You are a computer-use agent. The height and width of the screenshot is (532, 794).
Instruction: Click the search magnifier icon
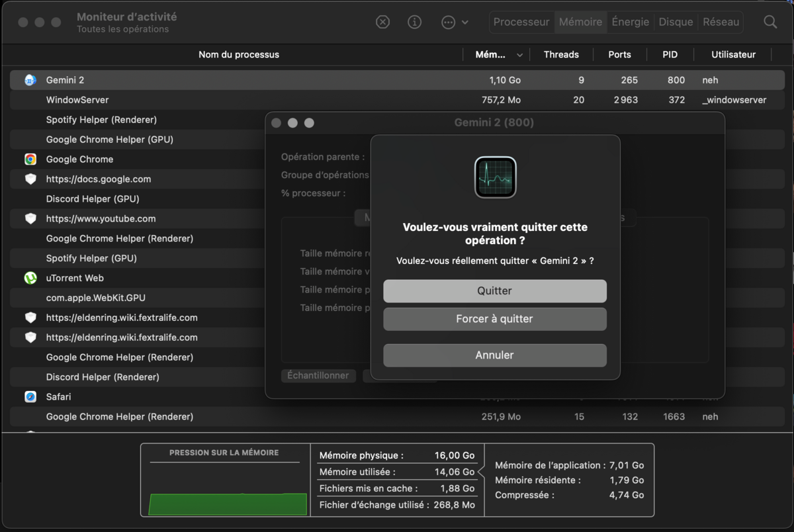[770, 22]
